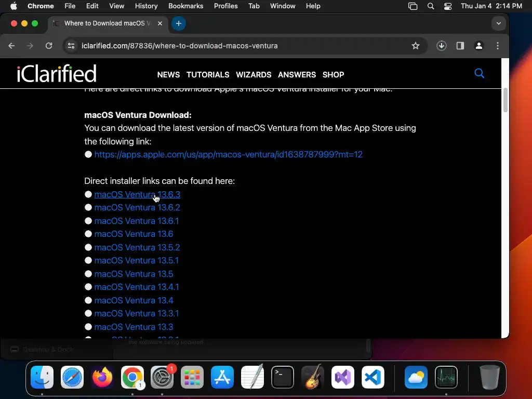Screen dimensions: 532x399
Task: Open Finder from the Dock
Action: [x=42, y=377]
